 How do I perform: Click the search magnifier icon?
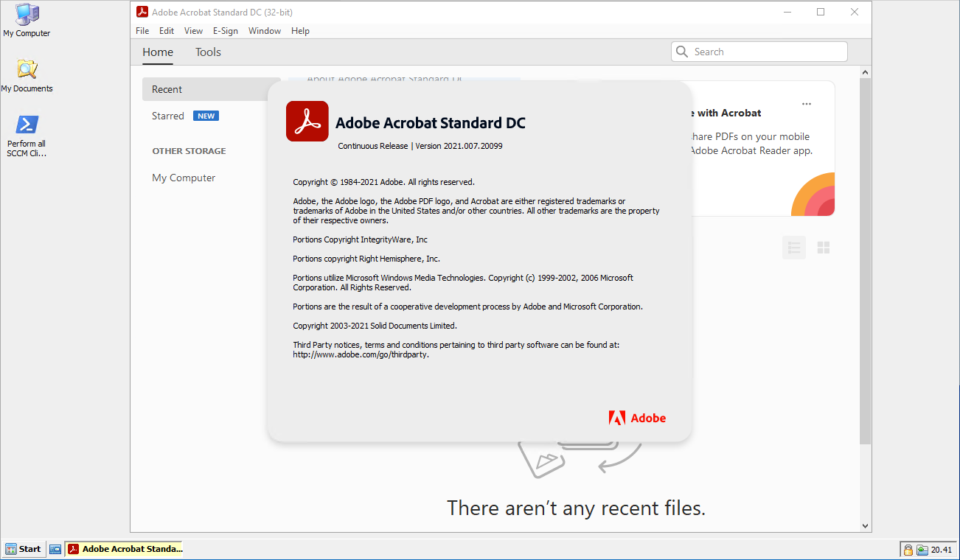[682, 52]
